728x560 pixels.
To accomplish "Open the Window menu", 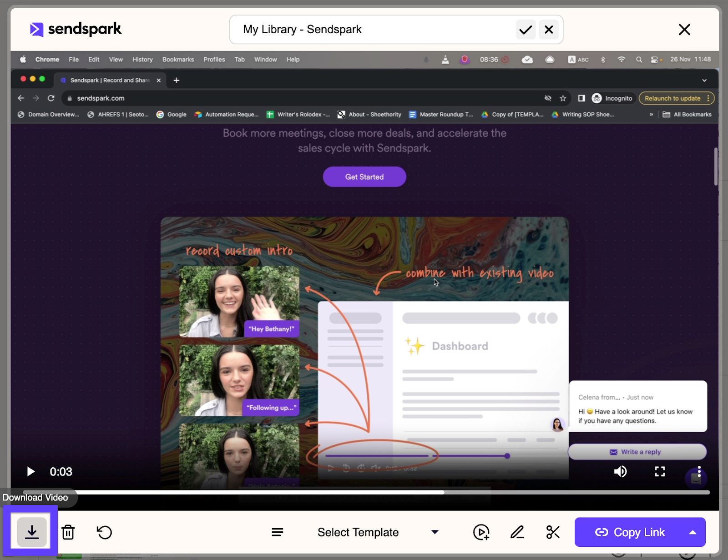I will pos(265,60).
